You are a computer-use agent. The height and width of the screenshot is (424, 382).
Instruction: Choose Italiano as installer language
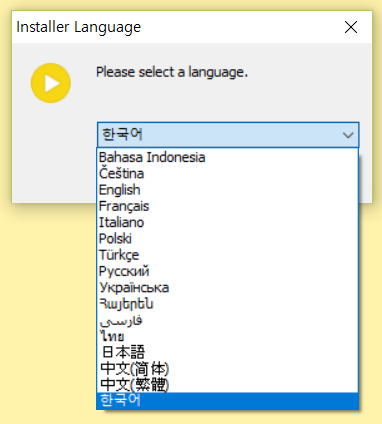228,223
